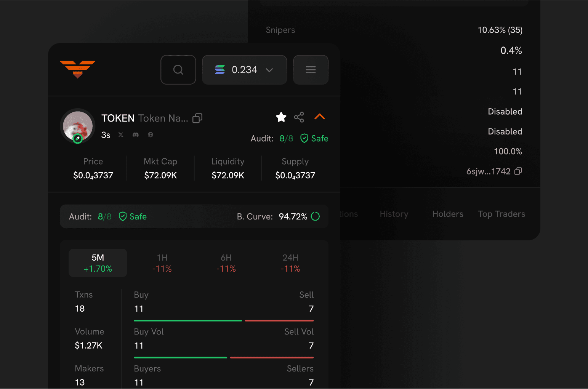Collapse token details with orange chevron
The height and width of the screenshot is (389, 588).
pyautogui.click(x=320, y=117)
